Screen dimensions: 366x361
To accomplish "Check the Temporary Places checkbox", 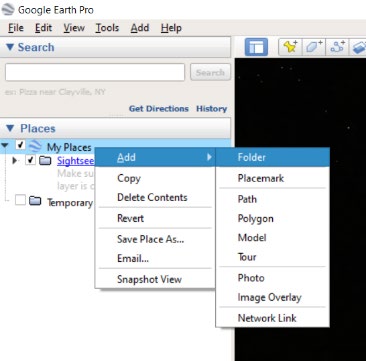I will point(20,200).
